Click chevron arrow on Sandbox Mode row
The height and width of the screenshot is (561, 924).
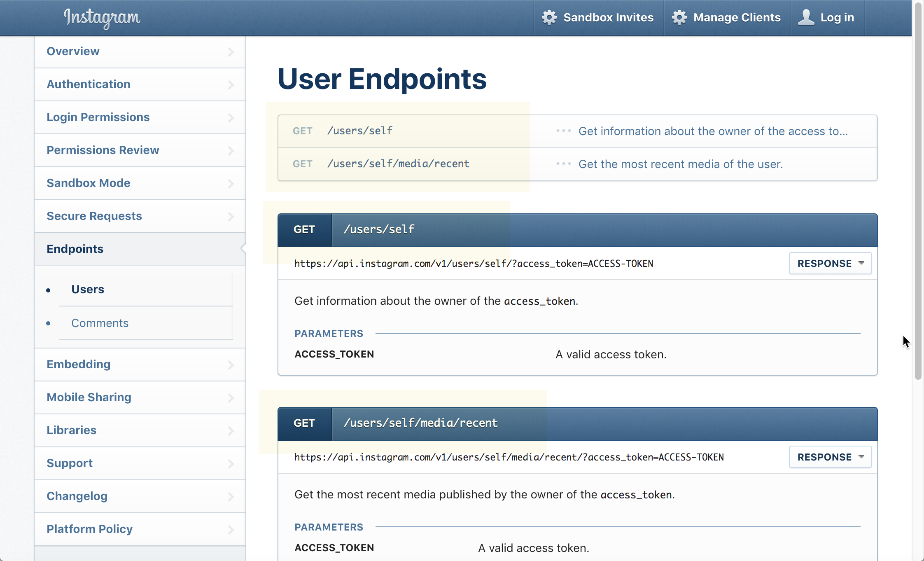[231, 184]
